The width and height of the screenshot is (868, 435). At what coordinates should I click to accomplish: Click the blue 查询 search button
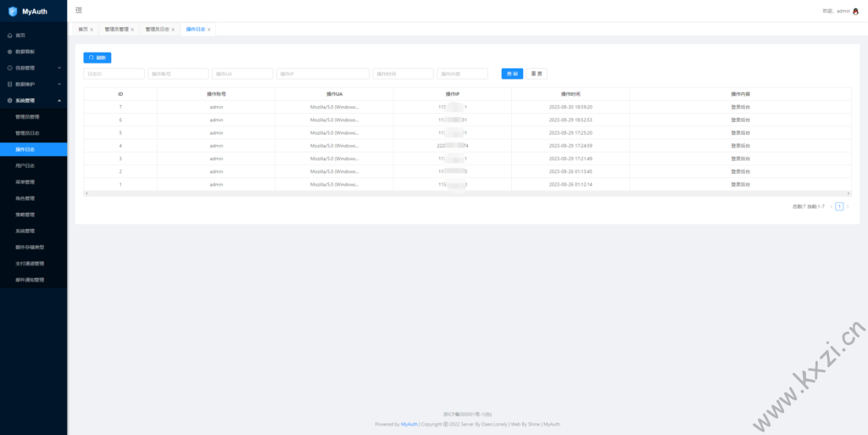pyautogui.click(x=512, y=74)
